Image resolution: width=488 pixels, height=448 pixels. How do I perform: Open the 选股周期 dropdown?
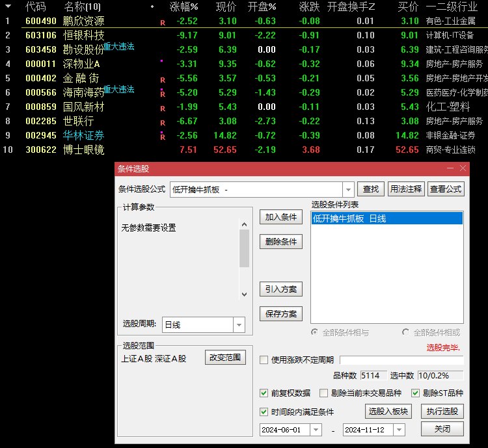click(239, 325)
